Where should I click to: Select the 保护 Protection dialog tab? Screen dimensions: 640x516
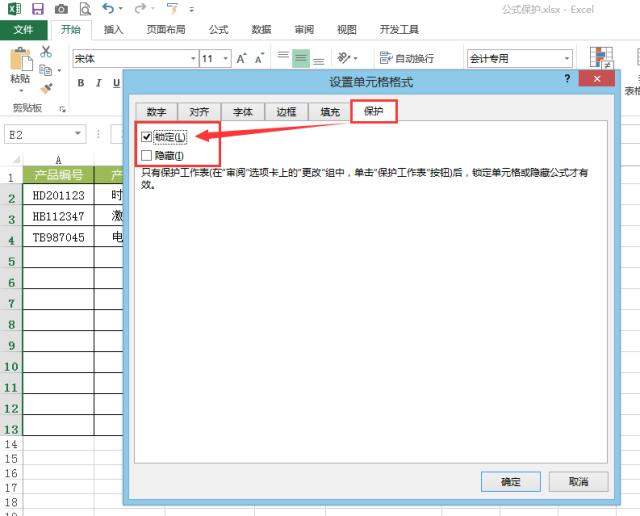pyautogui.click(x=373, y=111)
